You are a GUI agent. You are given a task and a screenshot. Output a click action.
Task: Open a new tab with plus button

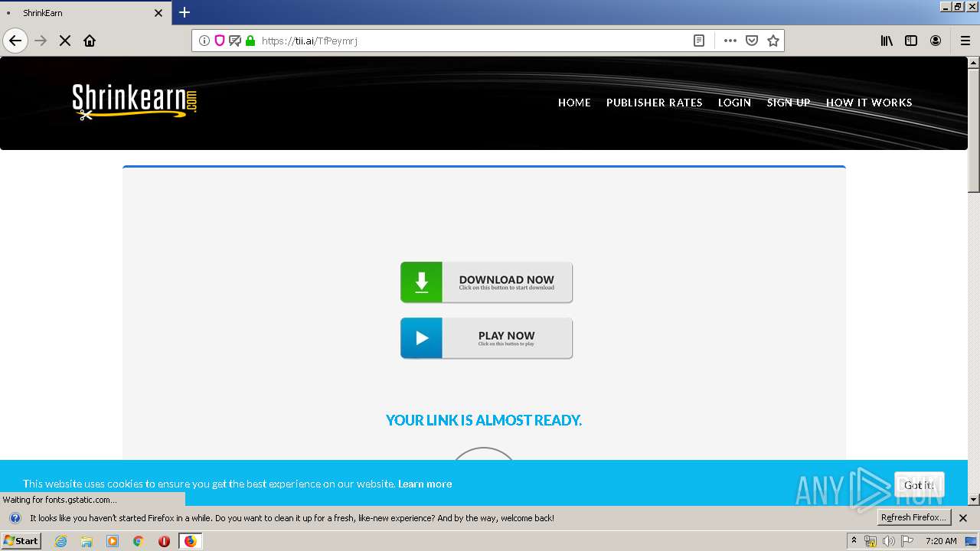point(185,12)
